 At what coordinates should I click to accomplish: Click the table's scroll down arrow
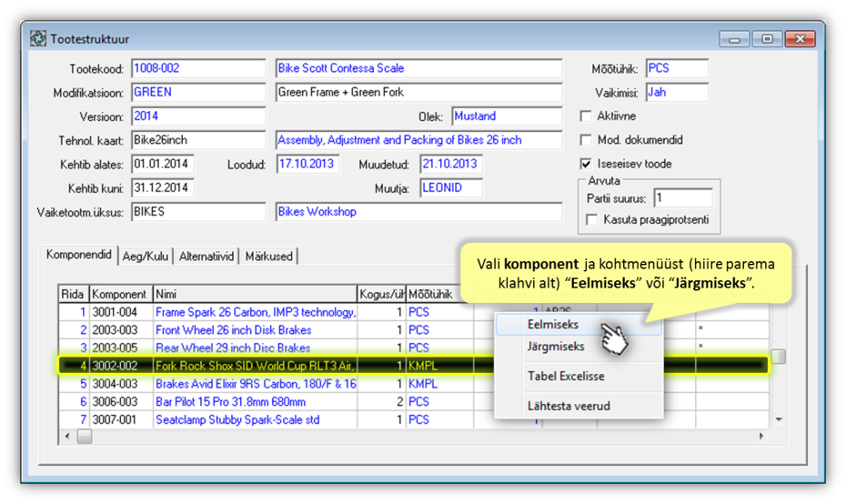(779, 419)
